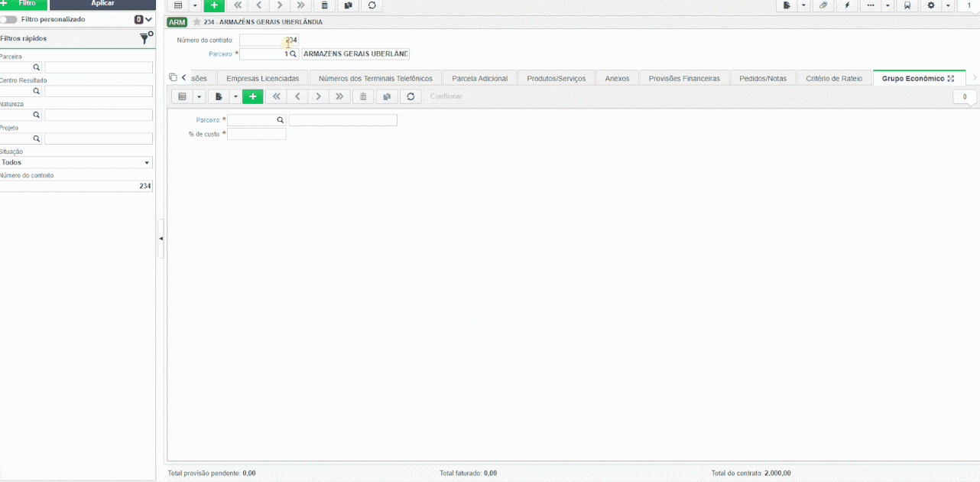Collapse the left filter panel with its handle
The image size is (980, 482).
161,239
